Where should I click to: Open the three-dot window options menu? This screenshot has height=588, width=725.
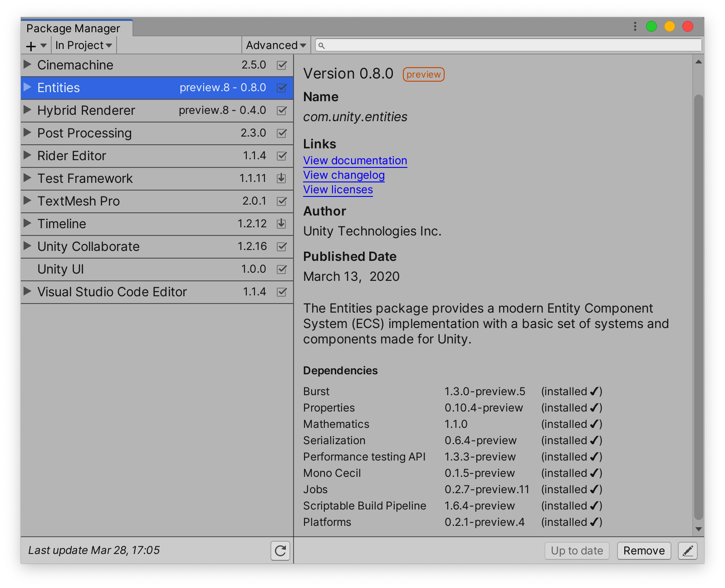point(635,26)
